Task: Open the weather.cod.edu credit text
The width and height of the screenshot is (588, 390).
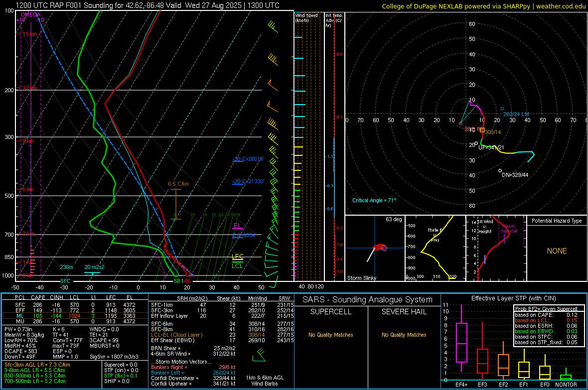Action: tap(561, 6)
